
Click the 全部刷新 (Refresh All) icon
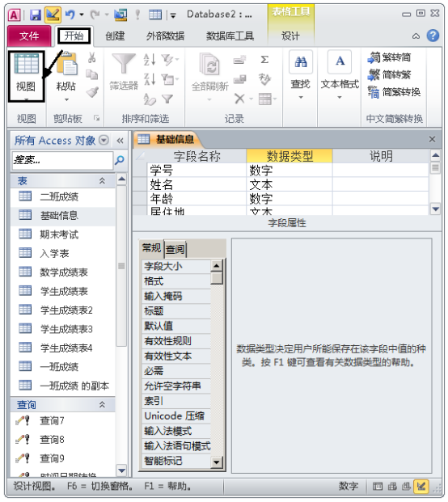(x=209, y=63)
